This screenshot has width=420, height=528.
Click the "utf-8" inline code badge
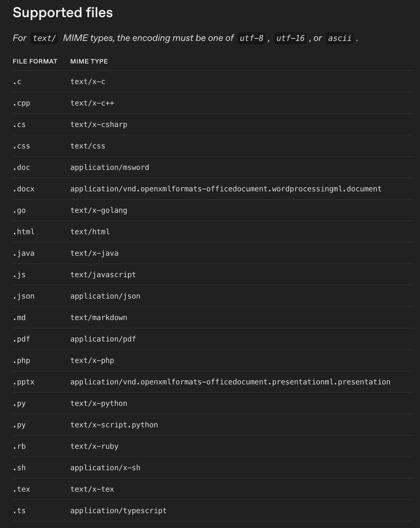point(251,38)
